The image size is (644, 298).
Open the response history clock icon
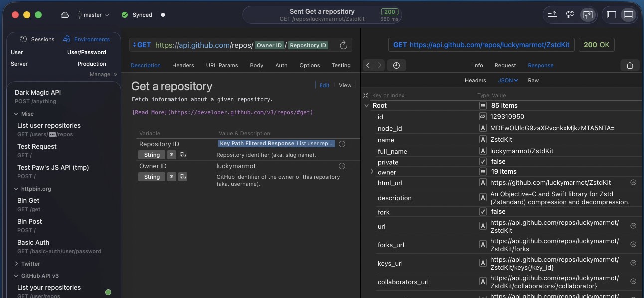coord(396,65)
